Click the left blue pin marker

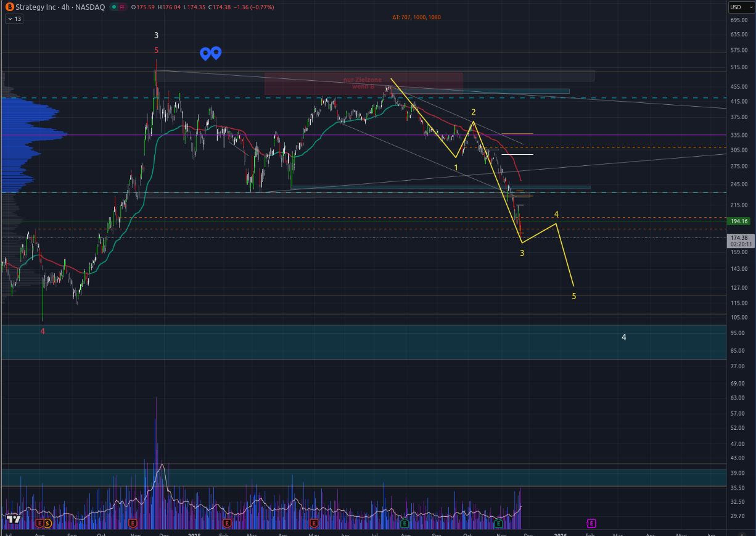pyautogui.click(x=205, y=54)
